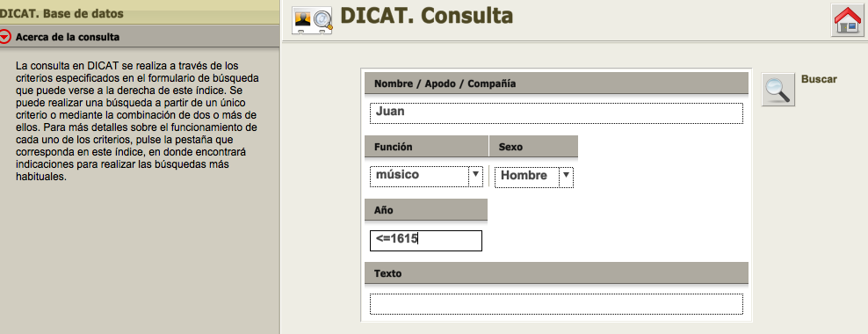Click the Nombre field containing Juan
Image resolution: width=868 pixels, height=334 pixels.
(x=556, y=113)
